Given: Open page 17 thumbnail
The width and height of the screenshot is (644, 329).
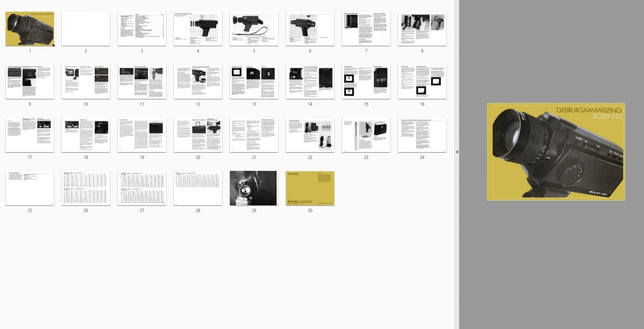Looking at the screenshot, I should [x=30, y=135].
